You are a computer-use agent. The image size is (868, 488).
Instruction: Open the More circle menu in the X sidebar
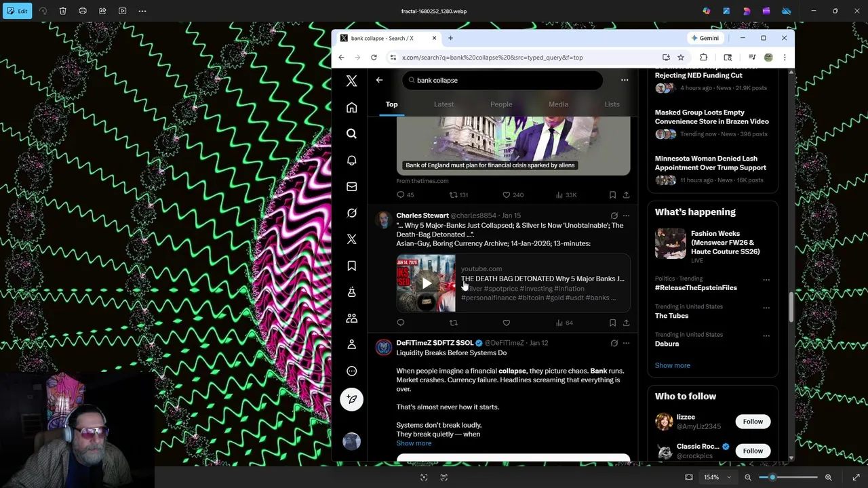click(351, 371)
